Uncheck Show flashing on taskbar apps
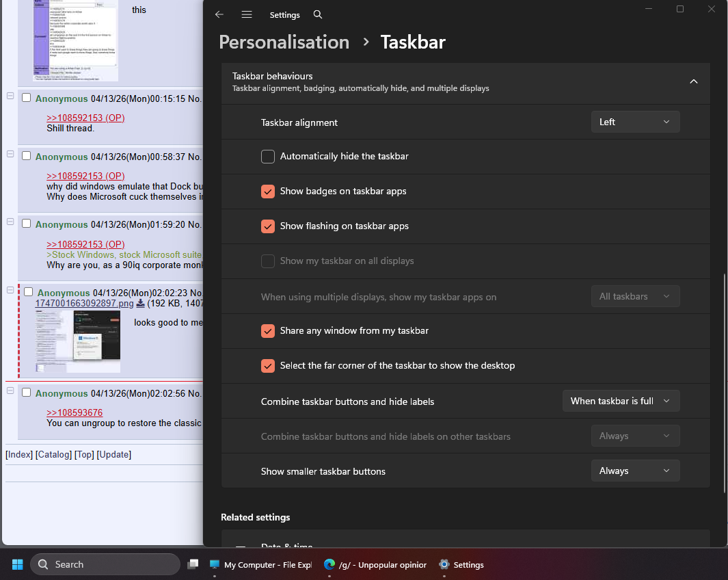 click(x=268, y=226)
